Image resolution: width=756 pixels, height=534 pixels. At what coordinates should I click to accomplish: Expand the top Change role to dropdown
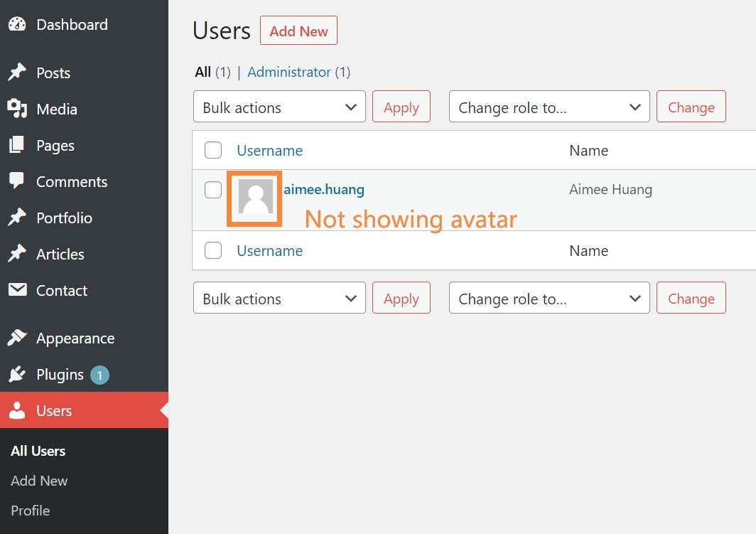point(549,107)
